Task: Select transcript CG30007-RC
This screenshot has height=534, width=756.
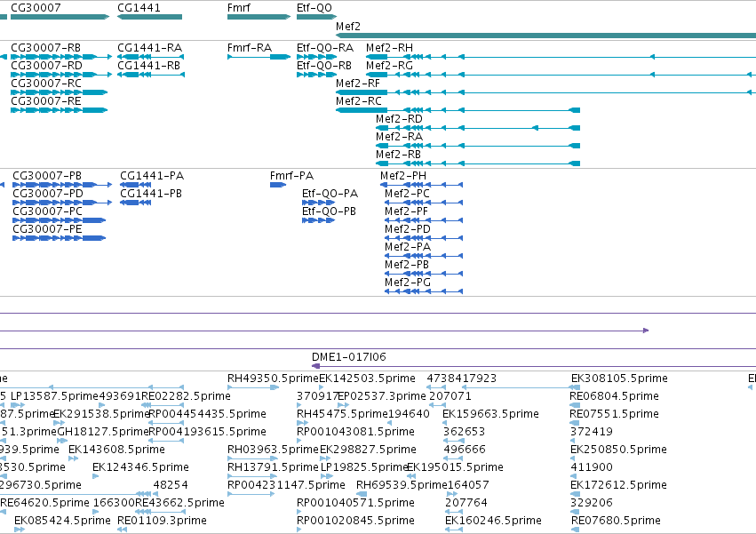Action: [59, 92]
